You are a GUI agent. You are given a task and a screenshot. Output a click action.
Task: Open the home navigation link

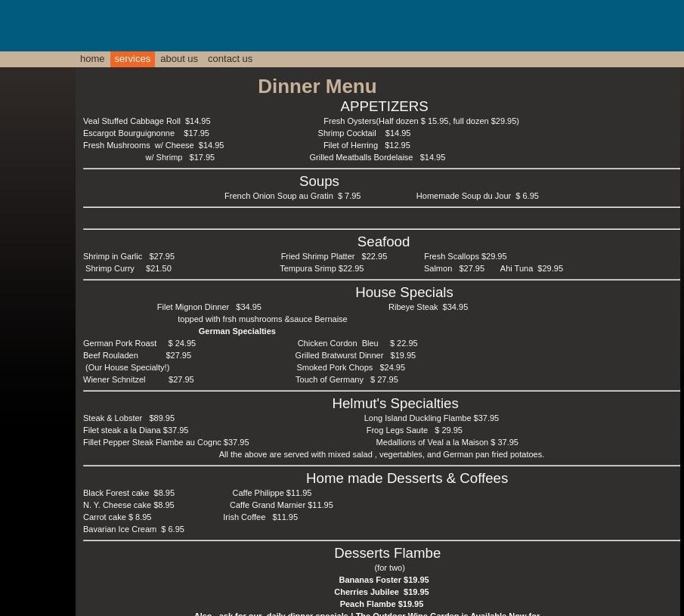pyautogui.click(x=92, y=59)
